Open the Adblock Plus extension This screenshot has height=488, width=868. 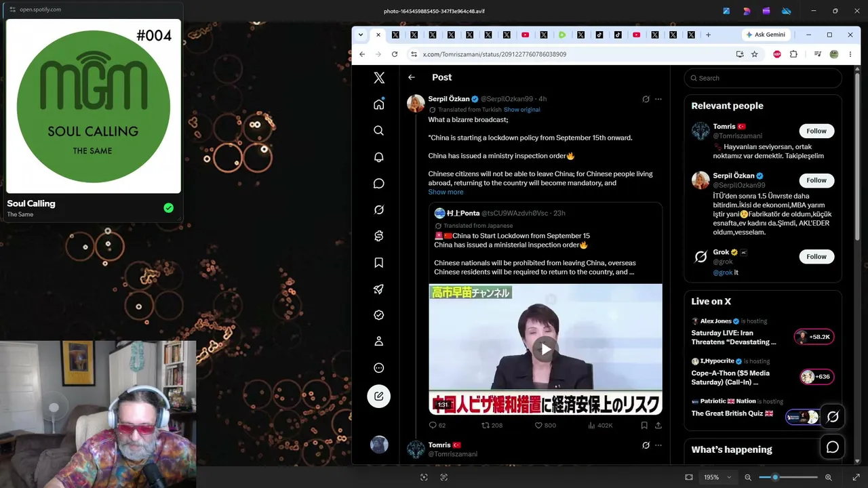[777, 54]
